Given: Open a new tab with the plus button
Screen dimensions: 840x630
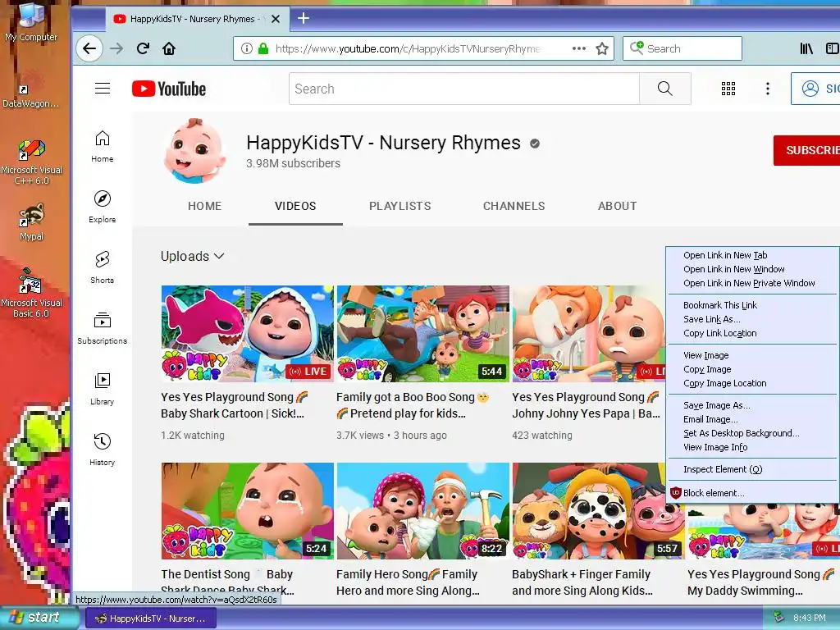Looking at the screenshot, I should [304, 18].
